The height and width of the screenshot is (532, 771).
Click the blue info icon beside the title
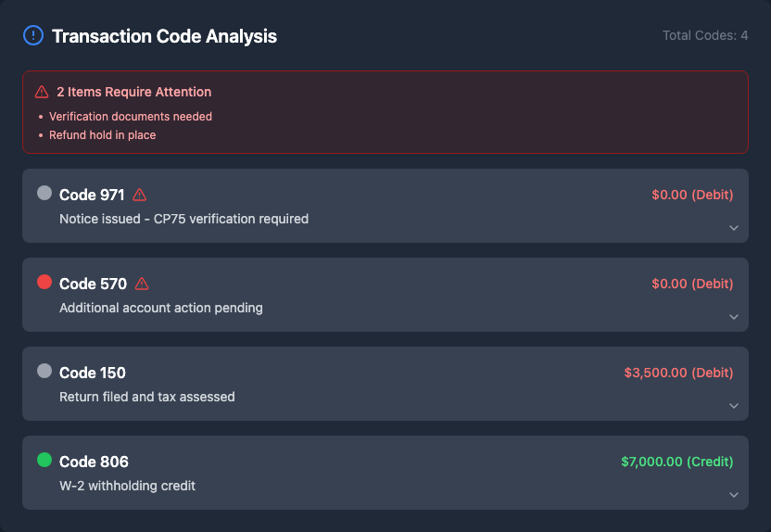[32, 36]
